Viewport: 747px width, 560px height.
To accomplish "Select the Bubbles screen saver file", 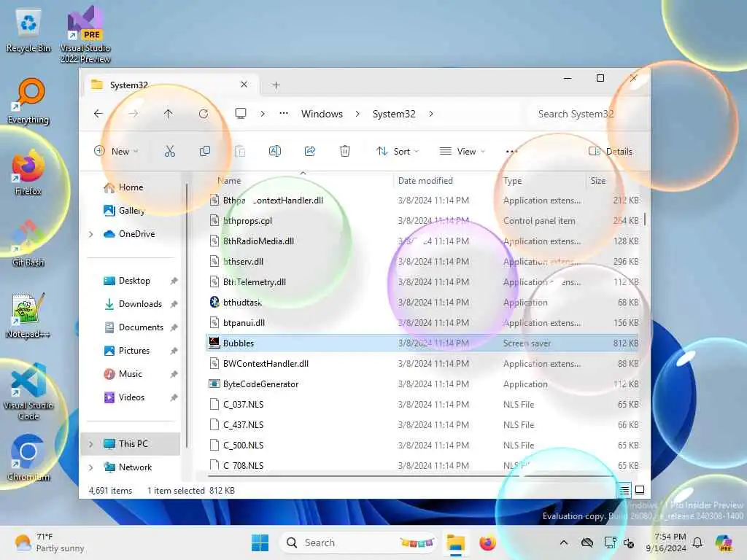I will point(422,343).
